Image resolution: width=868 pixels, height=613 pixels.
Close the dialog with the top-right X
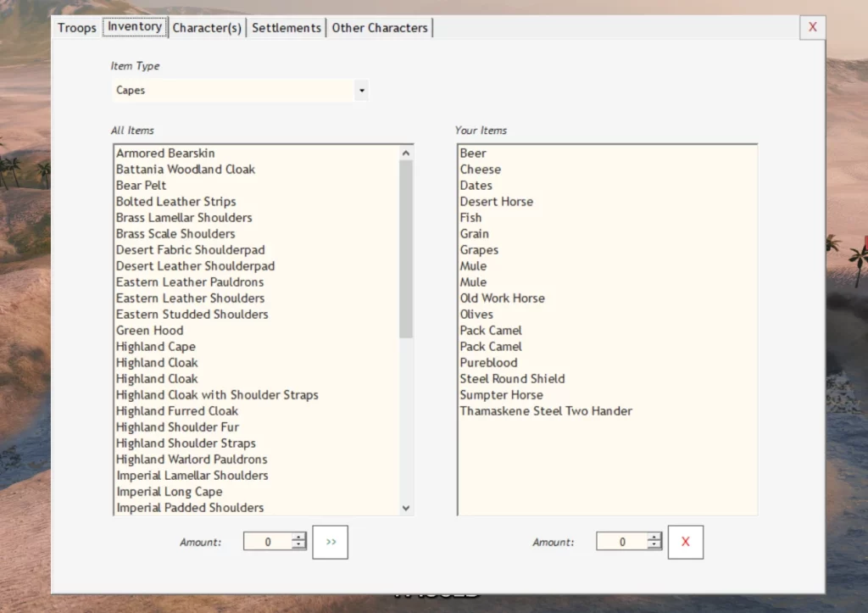point(812,27)
